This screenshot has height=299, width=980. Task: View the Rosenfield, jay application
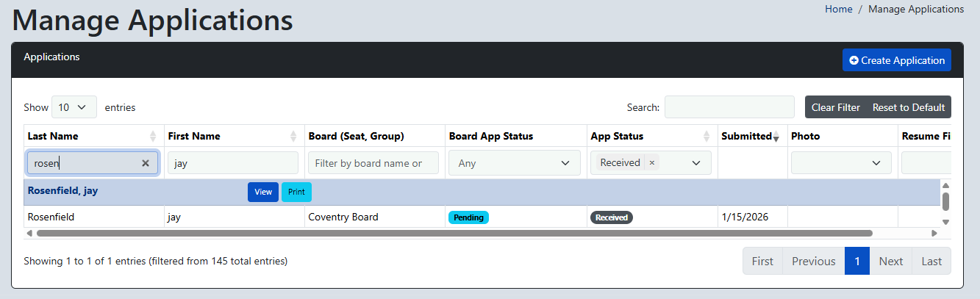point(263,192)
